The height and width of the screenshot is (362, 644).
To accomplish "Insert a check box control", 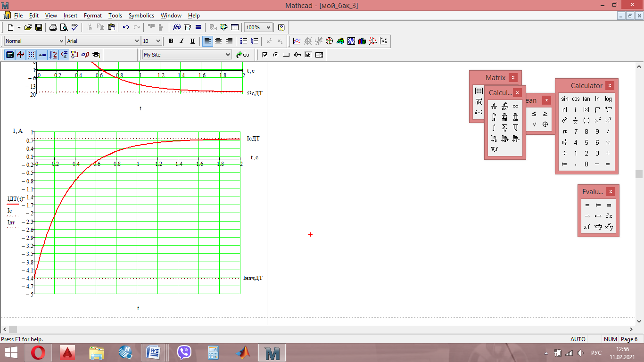I will tap(264, 55).
